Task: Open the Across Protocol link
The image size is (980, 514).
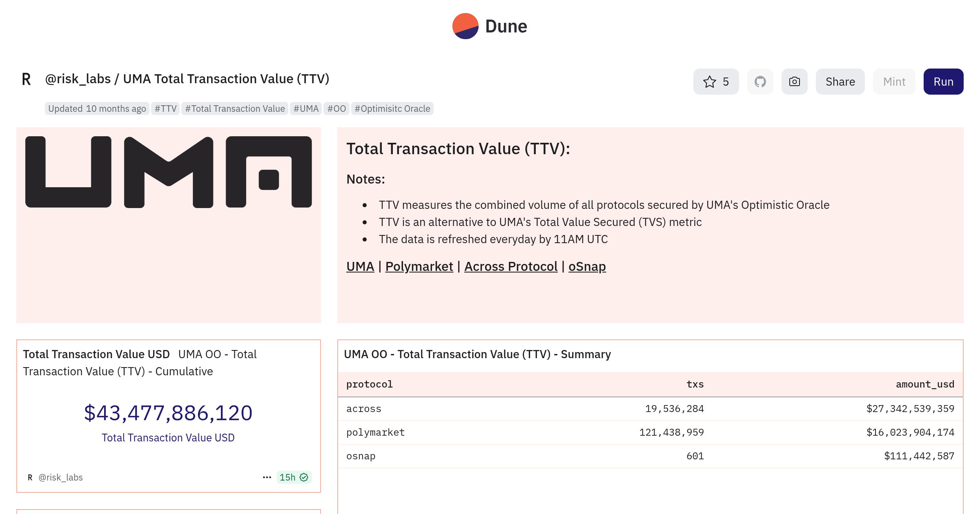Action: [511, 266]
